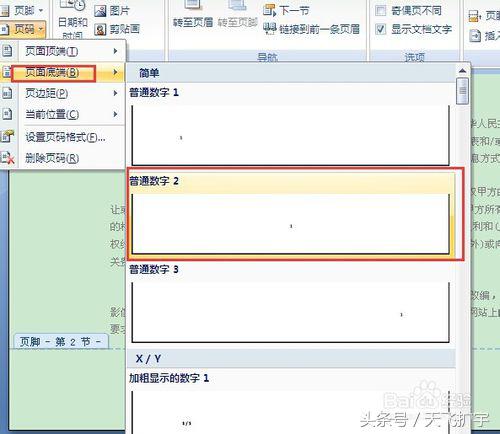
Task: Select 删除页码(R) menu item
Action: [x=63, y=158]
